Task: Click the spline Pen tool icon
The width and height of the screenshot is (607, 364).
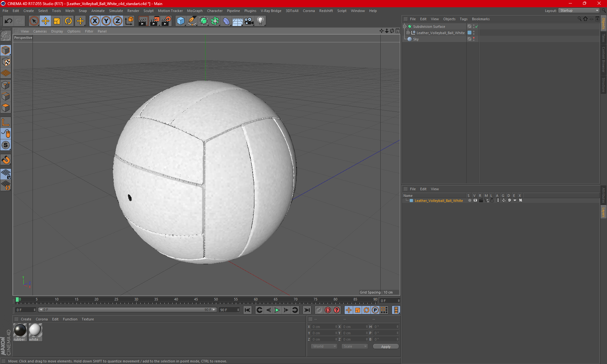Action: click(192, 21)
